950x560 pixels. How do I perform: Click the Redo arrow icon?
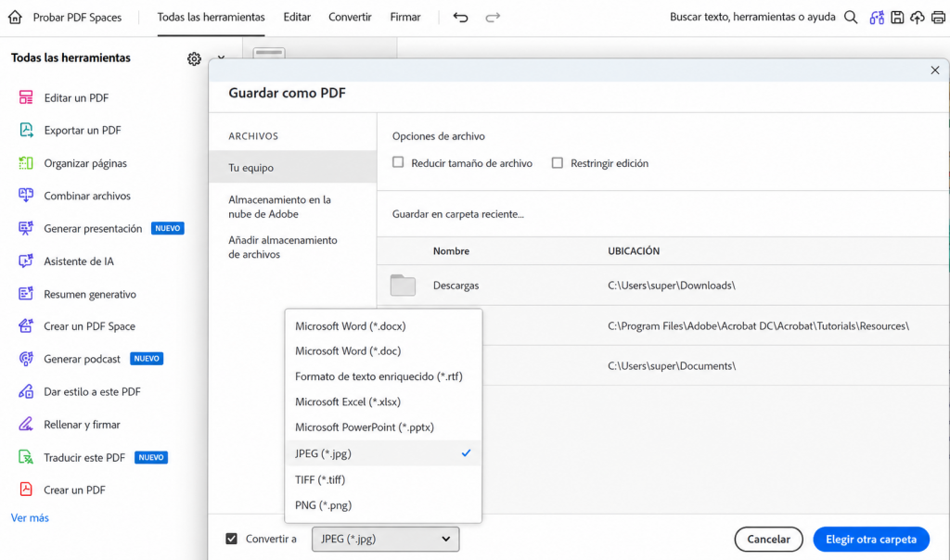493,17
